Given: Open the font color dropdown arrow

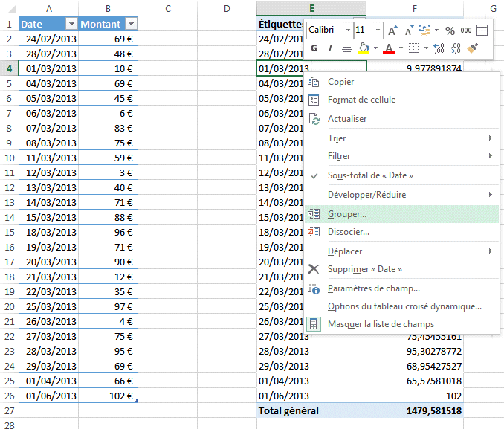Looking at the screenshot, I should 401,48.
